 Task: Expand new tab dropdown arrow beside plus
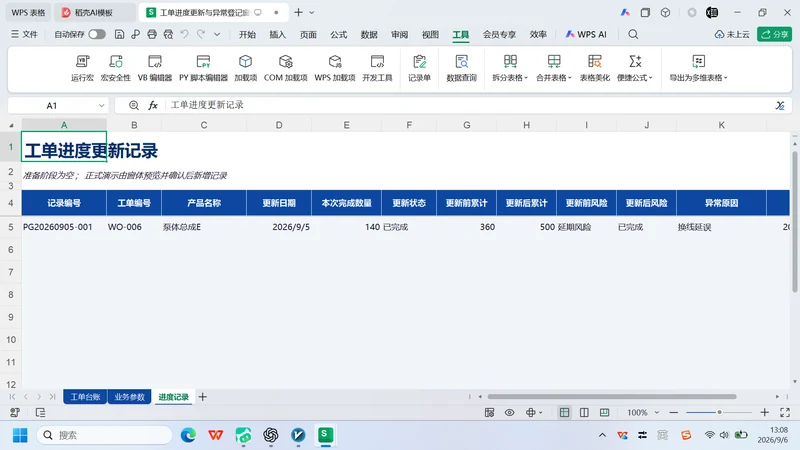[x=312, y=12]
